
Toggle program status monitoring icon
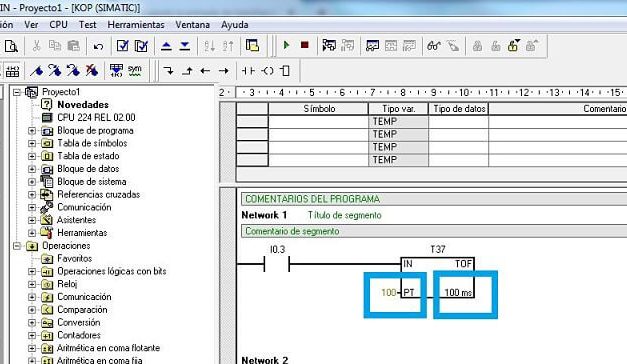point(329,46)
